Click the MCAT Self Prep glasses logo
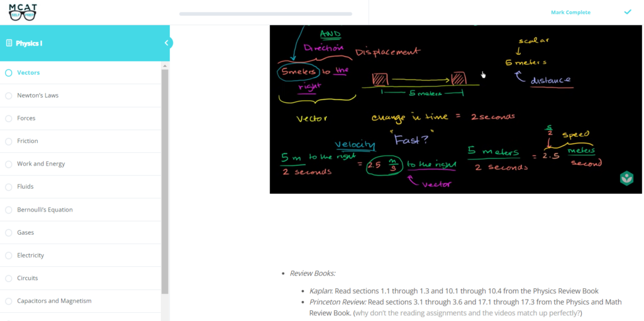 tap(23, 13)
